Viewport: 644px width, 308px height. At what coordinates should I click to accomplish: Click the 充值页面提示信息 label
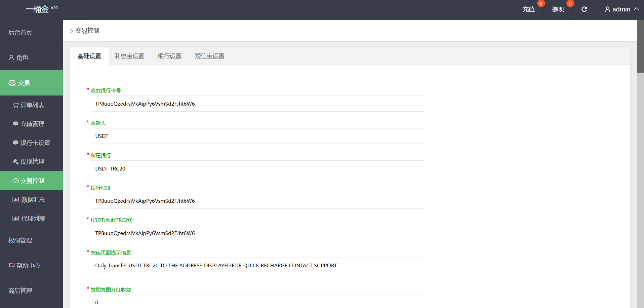[111, 253]
